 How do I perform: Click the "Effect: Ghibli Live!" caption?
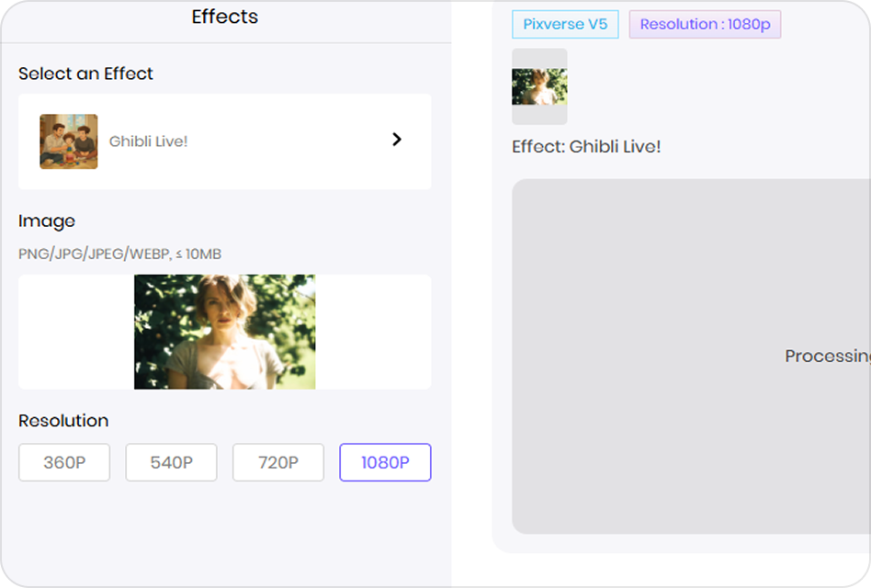coord(586,146)
